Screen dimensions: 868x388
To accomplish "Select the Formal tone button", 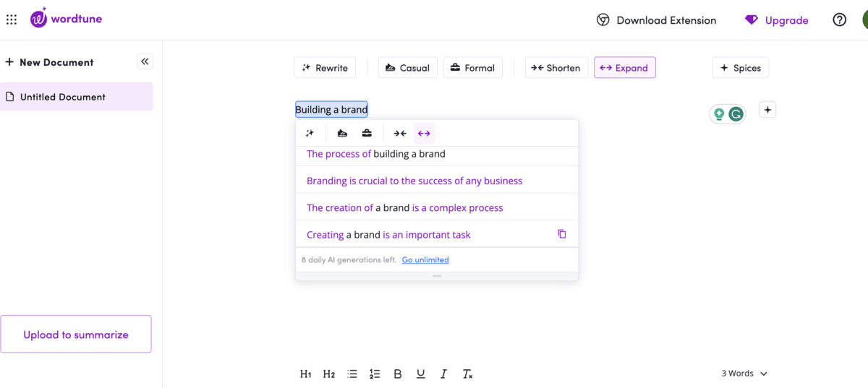I will click(472, 68).
